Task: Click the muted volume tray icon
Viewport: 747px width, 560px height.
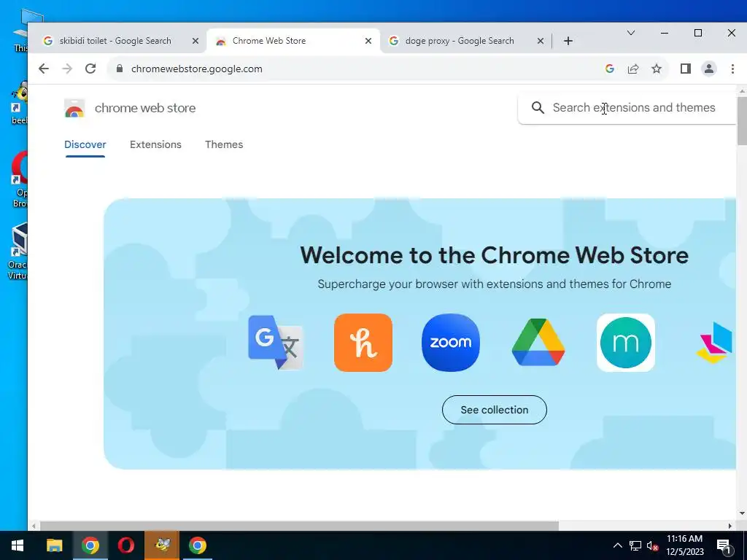Action: (x=652, y=545)
